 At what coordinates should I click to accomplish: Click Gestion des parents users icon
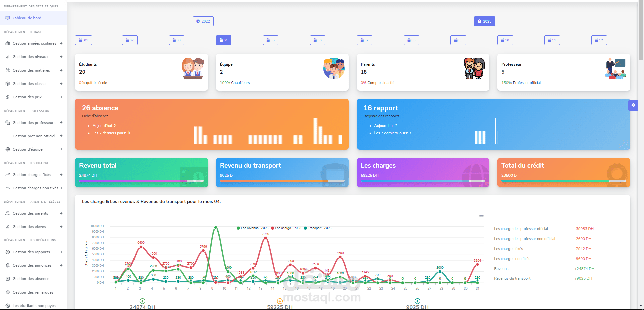coord(8,213)
